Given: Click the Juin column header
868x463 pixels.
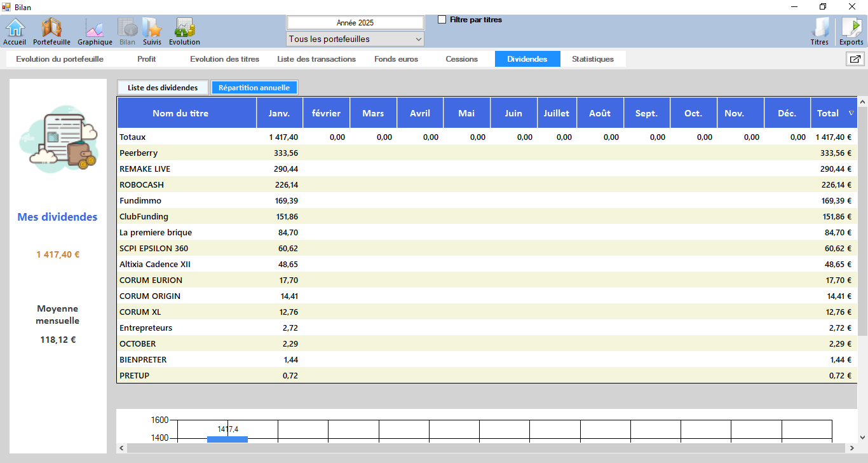Looking at the screenshot, I should point(513,113).
